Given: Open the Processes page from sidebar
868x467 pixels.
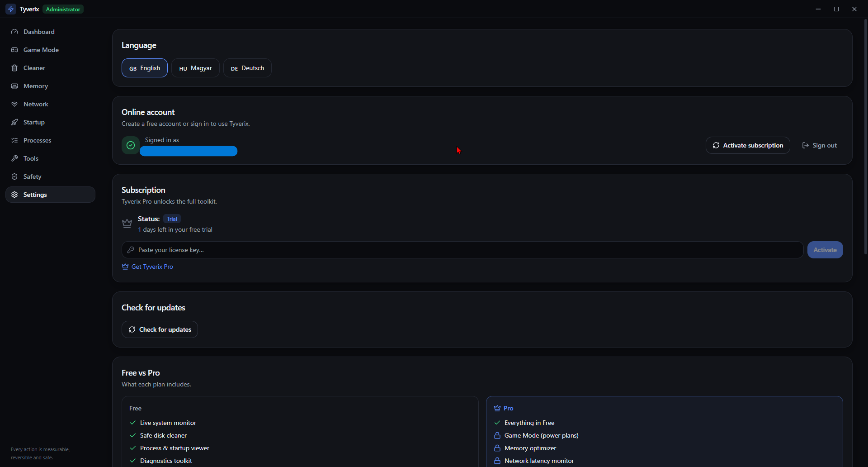Looking at the screenshot, I should click(x=50, y=140).
